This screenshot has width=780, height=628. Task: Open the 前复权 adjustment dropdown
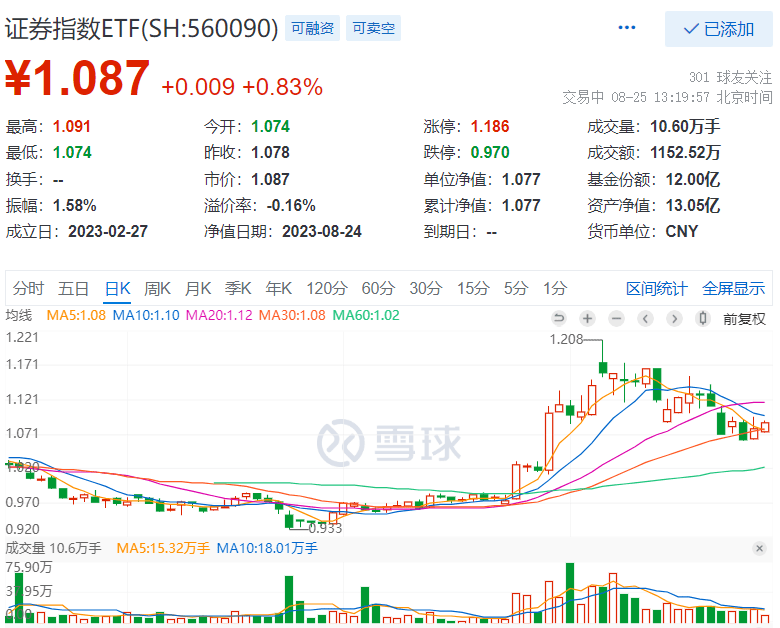click(744, 319)
